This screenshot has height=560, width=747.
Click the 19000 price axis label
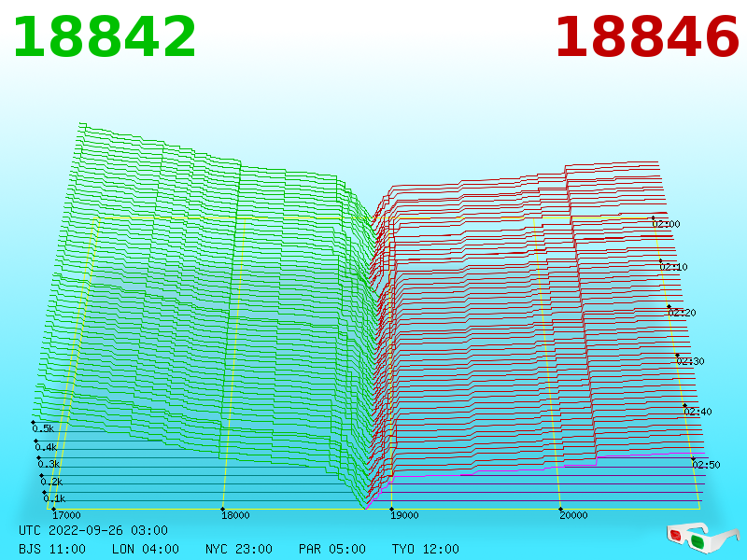[404, 515]
